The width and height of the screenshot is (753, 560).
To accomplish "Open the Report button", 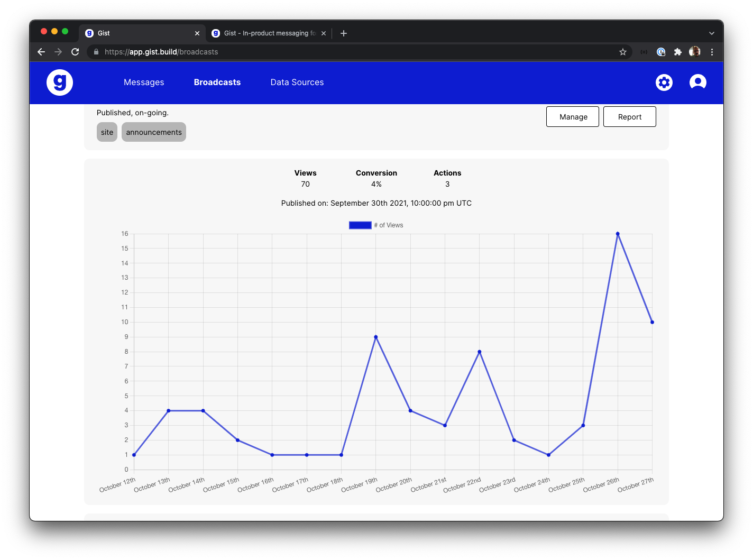I will [629, 116].
